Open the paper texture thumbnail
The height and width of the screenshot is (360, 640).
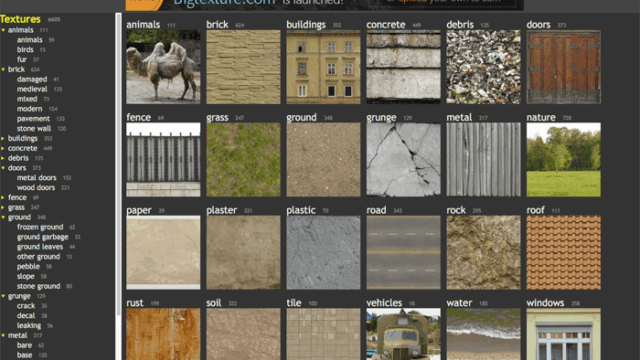(x=163, y=253)
